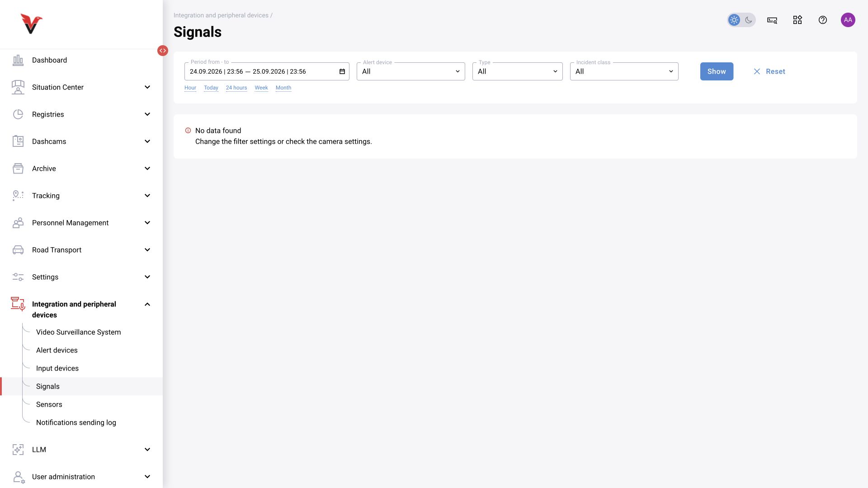Open Sensors menu item

49,404
